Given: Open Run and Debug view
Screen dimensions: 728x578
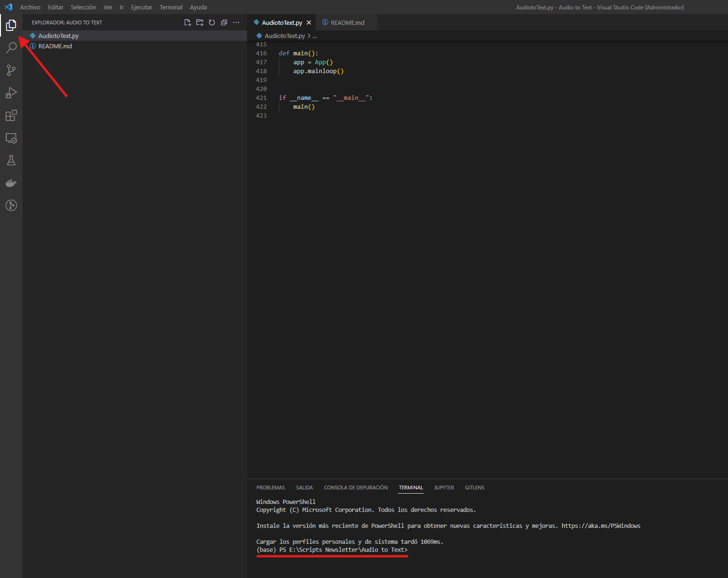Looking at the screenshot, I should [11, 93].
